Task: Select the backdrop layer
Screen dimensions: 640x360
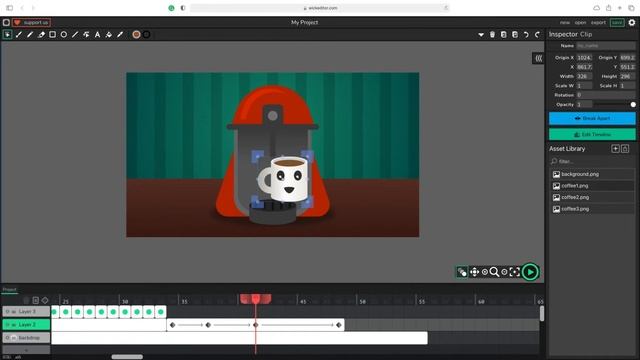Action: [x=26, y=338]
